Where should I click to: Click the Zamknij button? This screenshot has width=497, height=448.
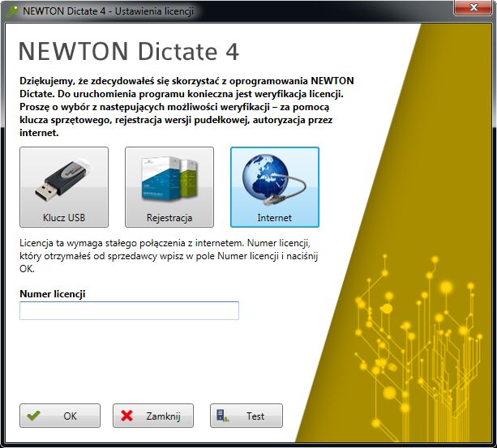coord(153,416)
